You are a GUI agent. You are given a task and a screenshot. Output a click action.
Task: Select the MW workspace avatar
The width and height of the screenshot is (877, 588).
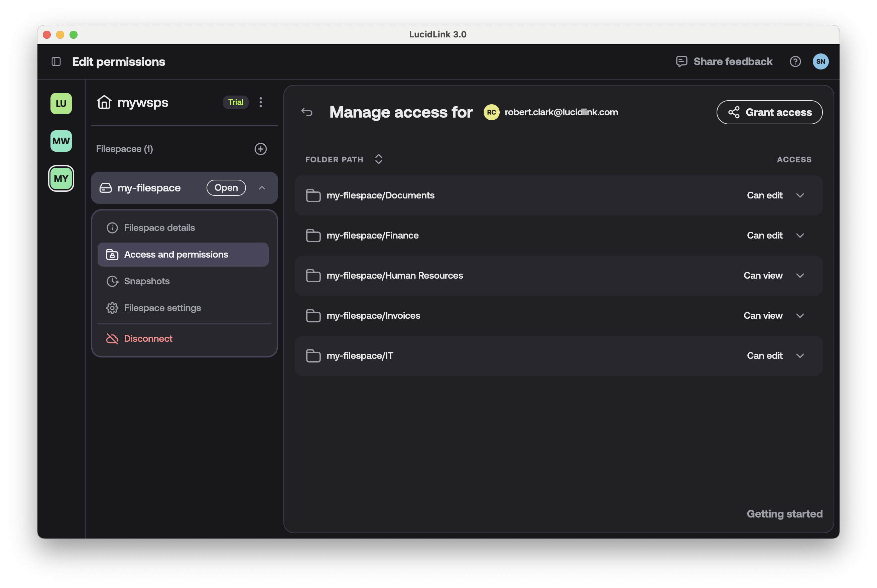click(x=61, y=141)
